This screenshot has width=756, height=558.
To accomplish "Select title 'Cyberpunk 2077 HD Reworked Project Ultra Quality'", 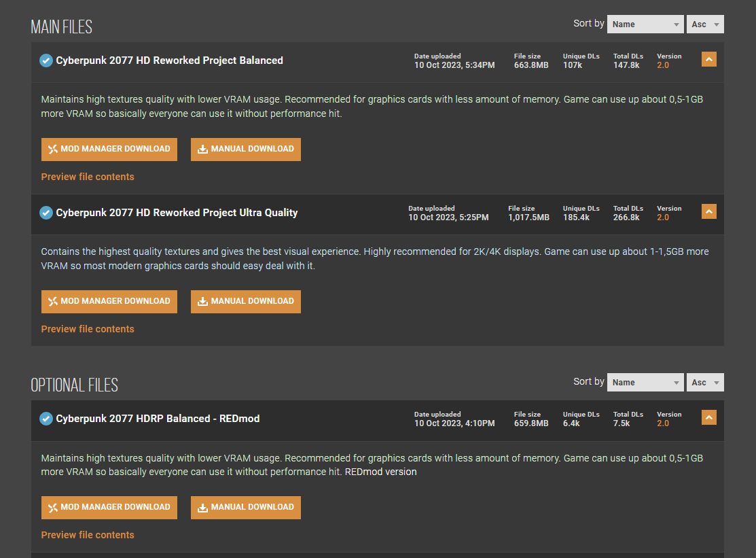I will pos(177,213).
